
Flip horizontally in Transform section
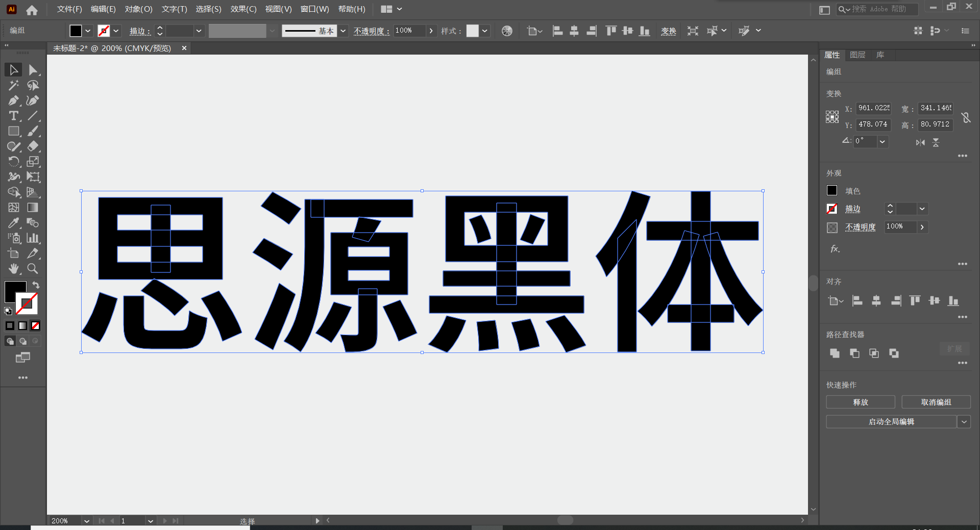tap(920, 142)
